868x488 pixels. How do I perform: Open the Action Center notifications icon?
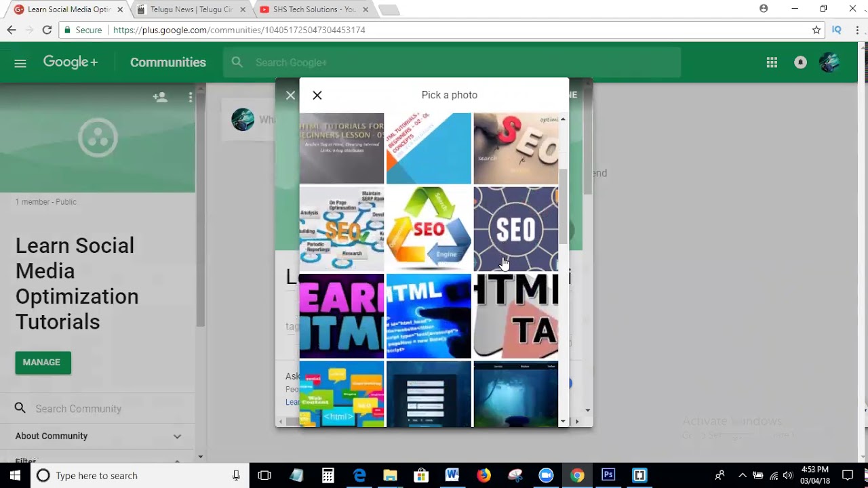tap(848, 475)
